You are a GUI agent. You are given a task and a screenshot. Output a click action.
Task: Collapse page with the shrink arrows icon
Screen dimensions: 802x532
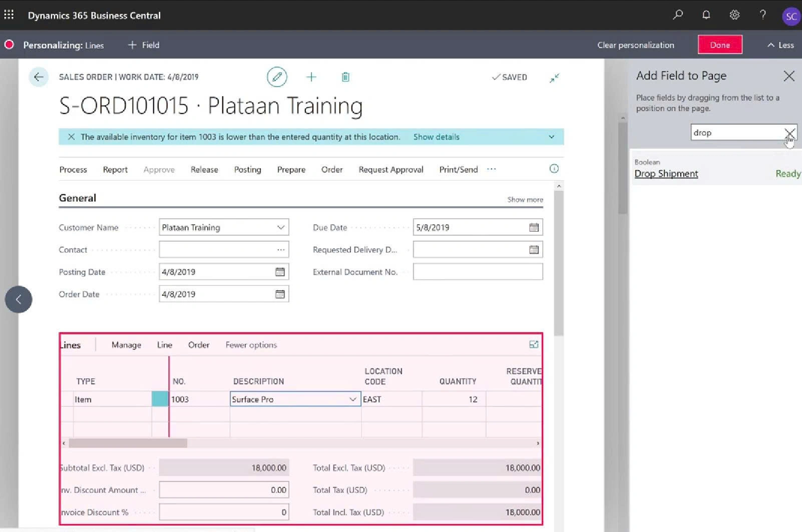[x=554, y=78]
